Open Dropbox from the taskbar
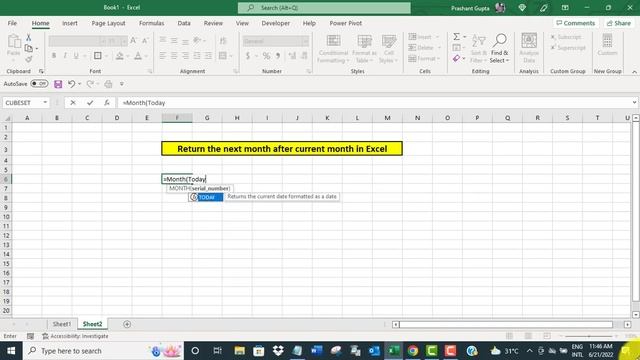Screen dimensions: 640x360 click(278, 351)
